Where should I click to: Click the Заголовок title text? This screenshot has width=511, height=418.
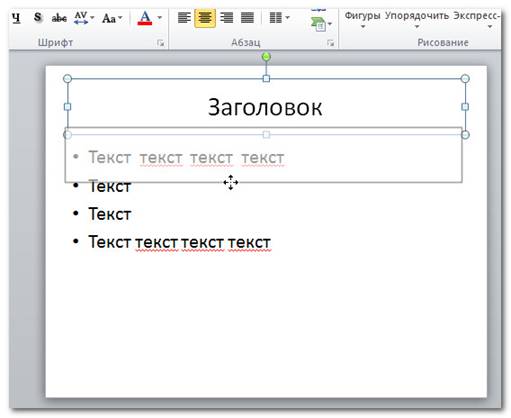(265, 107)
